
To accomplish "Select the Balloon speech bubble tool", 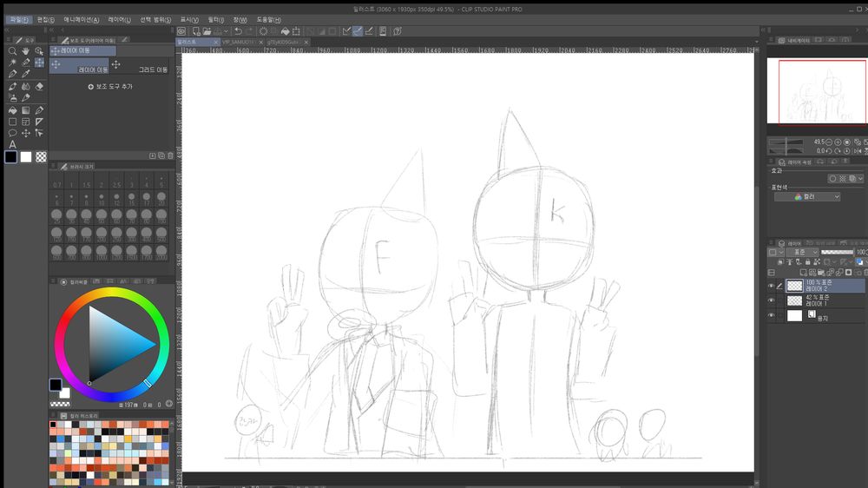I will (12, 133).
